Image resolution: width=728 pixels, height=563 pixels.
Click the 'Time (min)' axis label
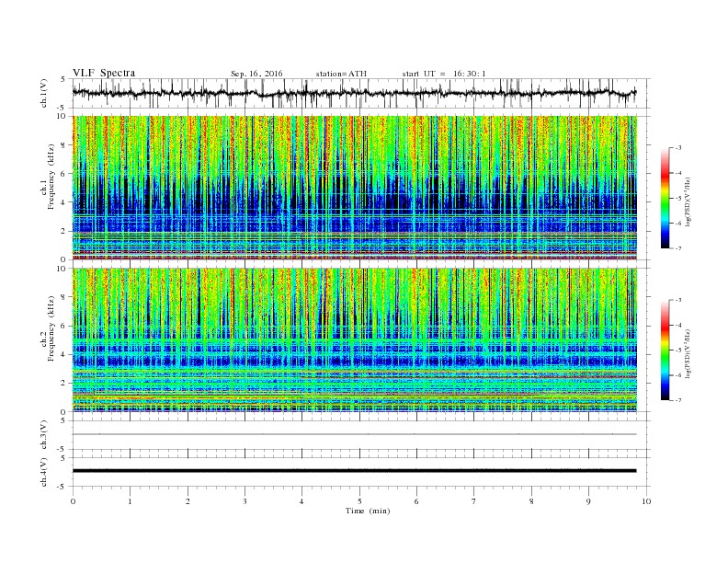(368, 511)
